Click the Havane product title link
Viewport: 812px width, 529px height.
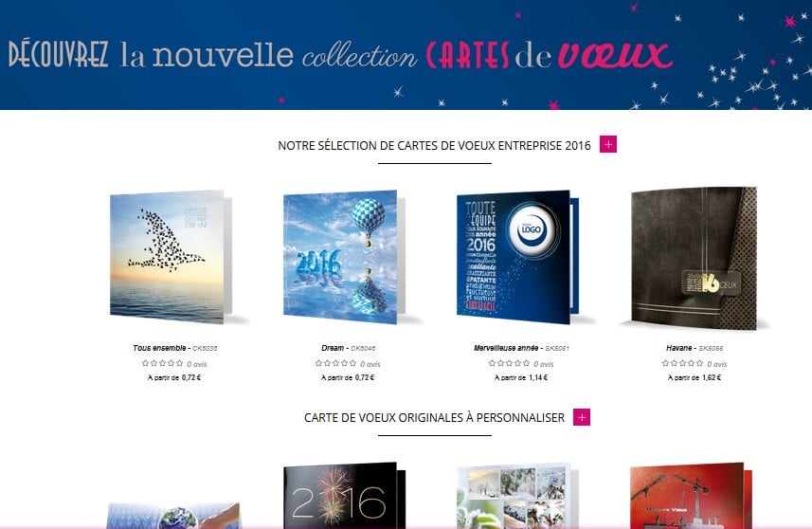click(x=679, y=348)
